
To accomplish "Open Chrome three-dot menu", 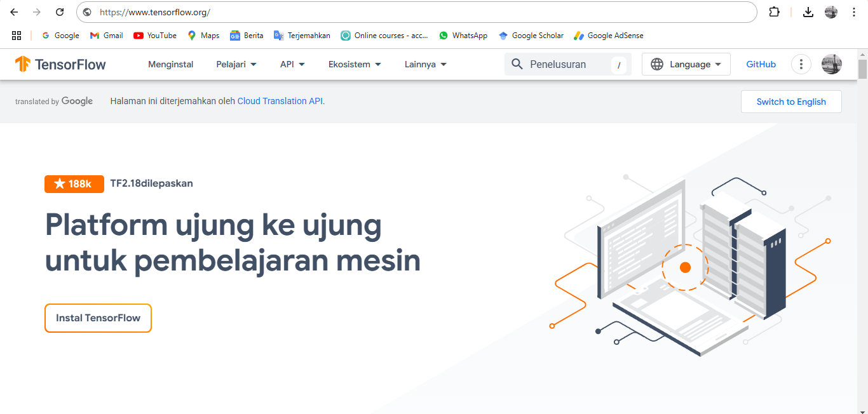I will [854, 12].
